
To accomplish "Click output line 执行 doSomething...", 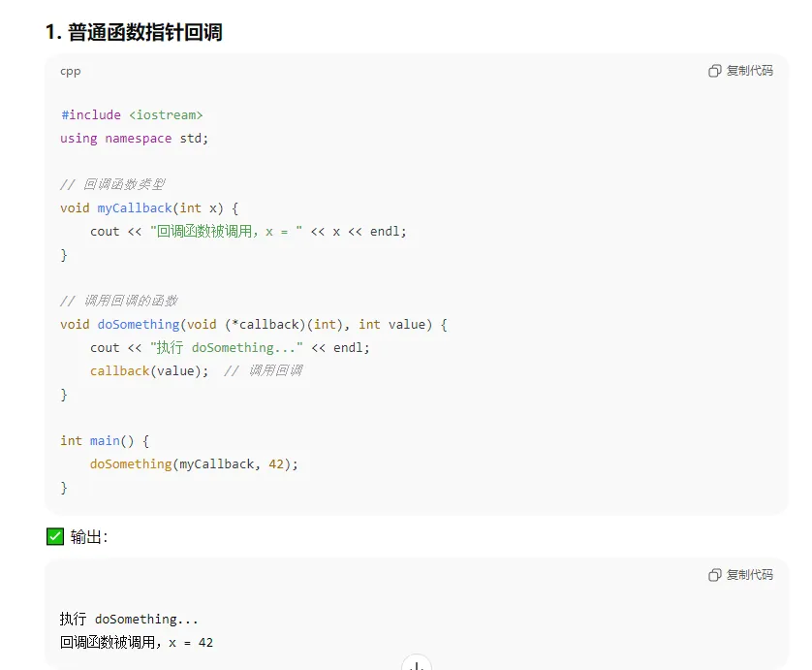I will coord(129,620).
